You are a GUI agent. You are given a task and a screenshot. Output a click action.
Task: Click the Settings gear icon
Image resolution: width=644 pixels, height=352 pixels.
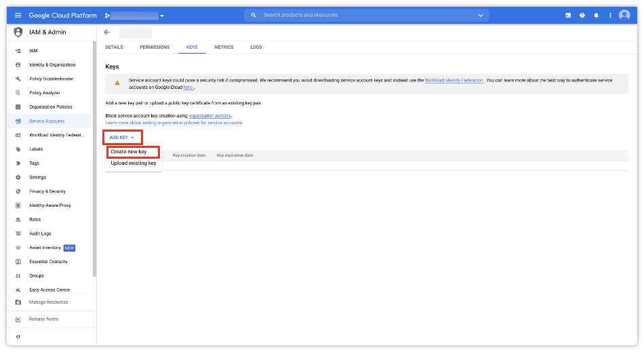coord(18,178)
